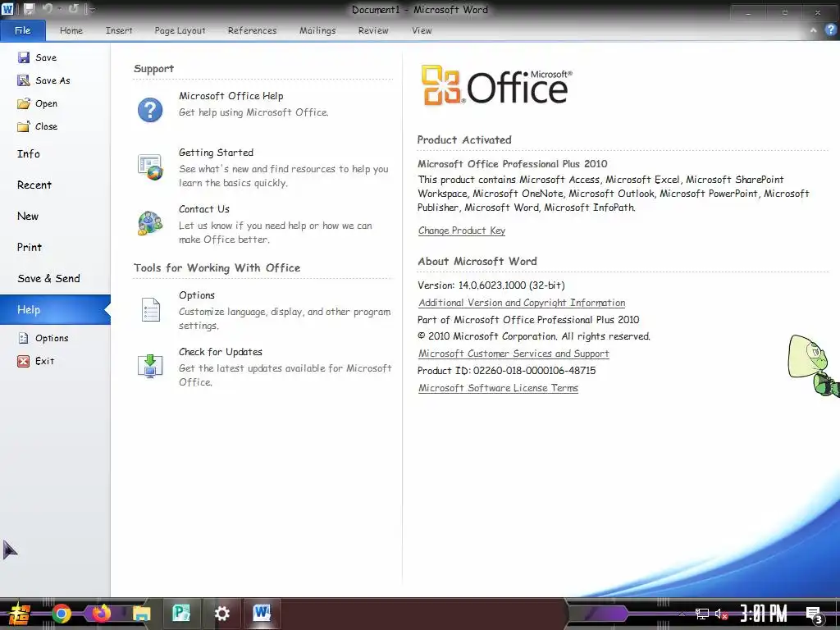Click the 'Product Activated' heading
This screenshot has height=630, width=840.
point(464,139)
